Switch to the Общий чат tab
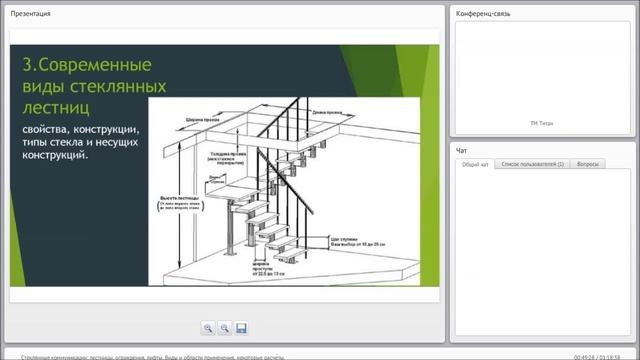 click(x=475, y=164)
